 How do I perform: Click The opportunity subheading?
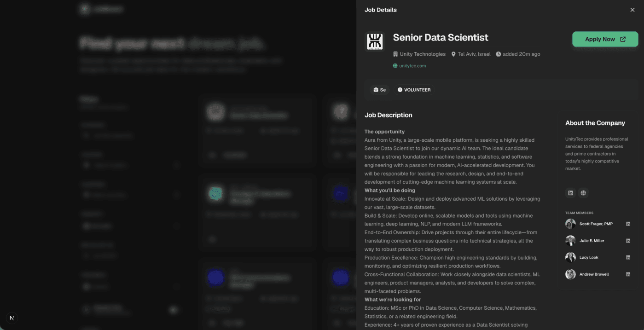pyautogui.click(x=384, y=132)
